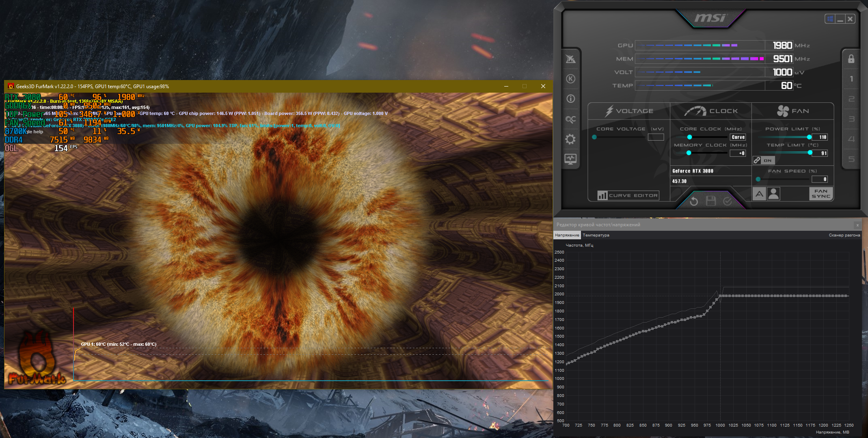The image size is (868, 438).
Task: Open MSI Kombustor from the rocket icon
Action: click(x=570, y=59)
